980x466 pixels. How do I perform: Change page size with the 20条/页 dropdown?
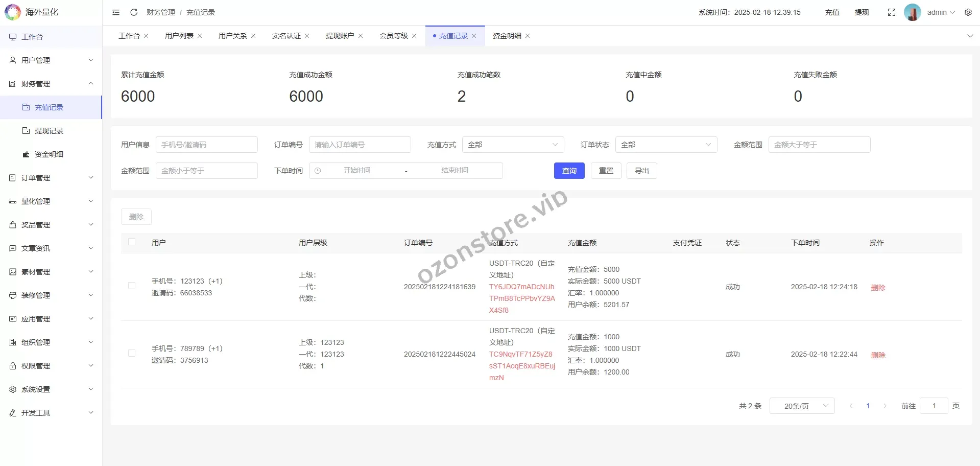pyautogui.click(x=802, y=406)
